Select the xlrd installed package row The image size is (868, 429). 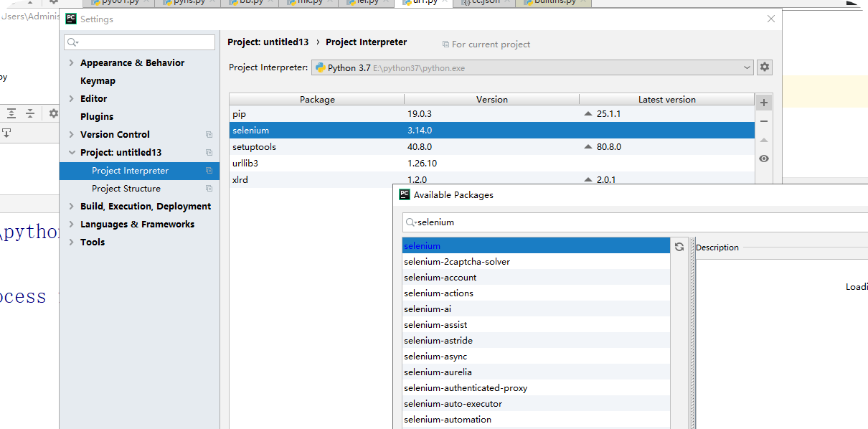pyautogui.click(x=492, y=180)
